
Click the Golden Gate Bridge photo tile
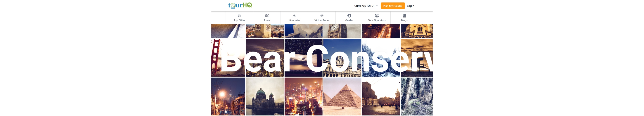228,58
